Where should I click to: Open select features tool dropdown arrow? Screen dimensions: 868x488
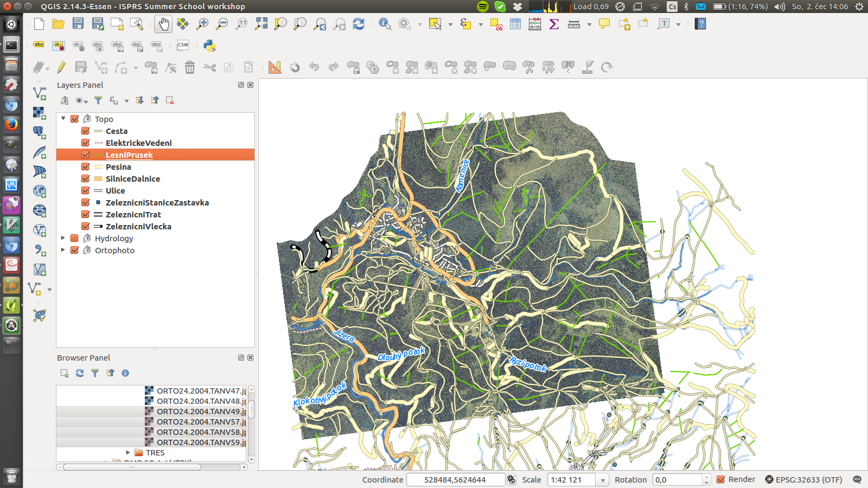pos(450,24)
